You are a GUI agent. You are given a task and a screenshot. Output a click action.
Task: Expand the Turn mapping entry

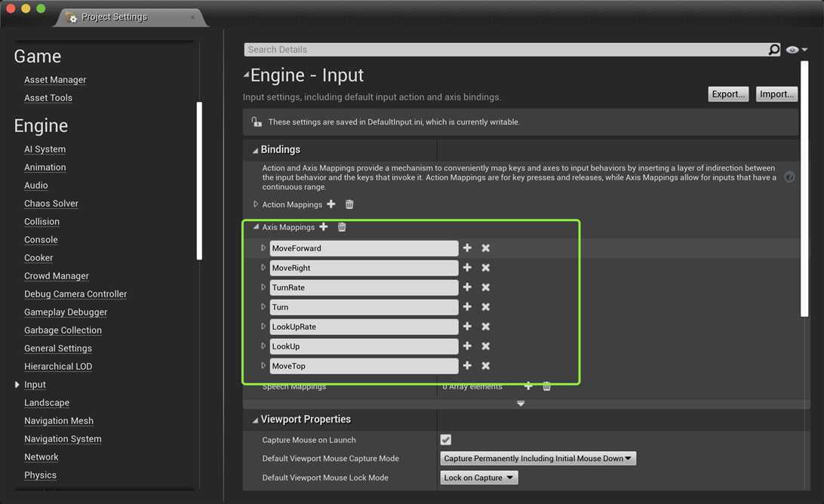click(x=263, y=306)
